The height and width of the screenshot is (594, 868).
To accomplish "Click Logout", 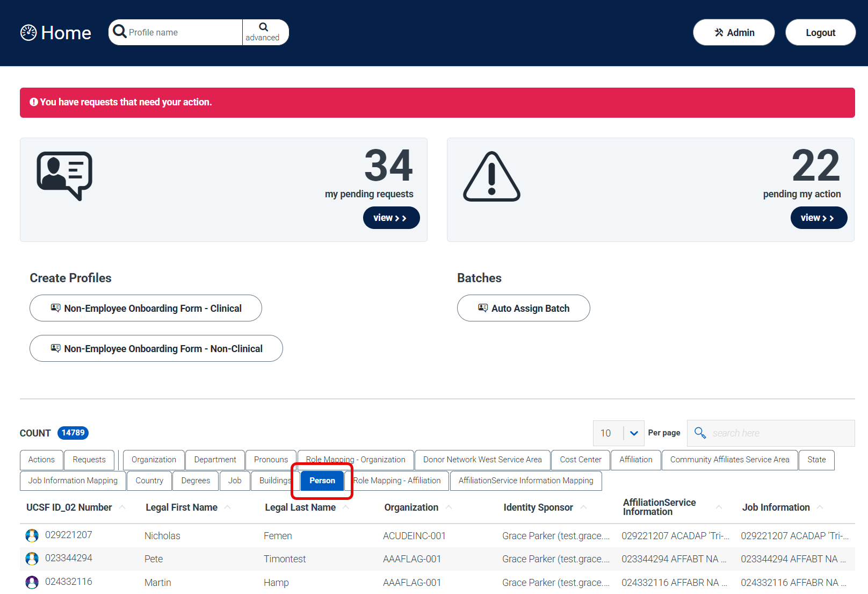I will (820, 32).
